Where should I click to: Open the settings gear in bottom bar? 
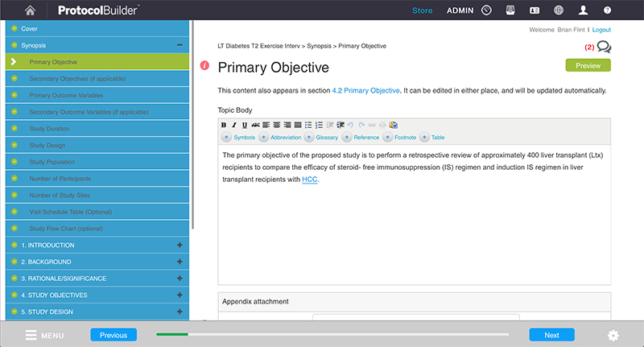click(x=613, y=335)
